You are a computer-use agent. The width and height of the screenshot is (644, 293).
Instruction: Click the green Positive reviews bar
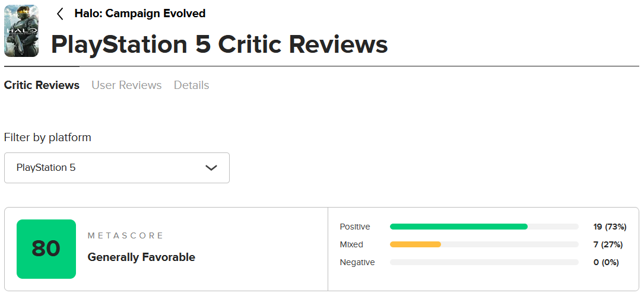point(459,227)
